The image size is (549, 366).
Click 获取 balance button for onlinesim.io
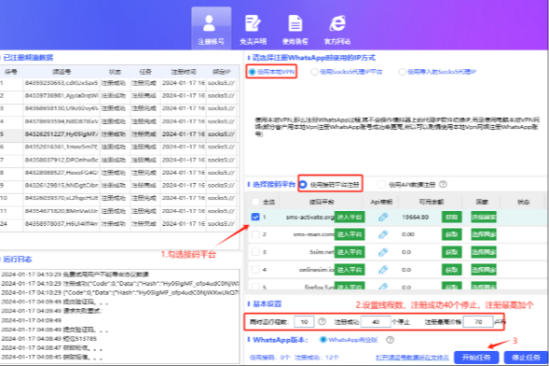coord(452,269)
